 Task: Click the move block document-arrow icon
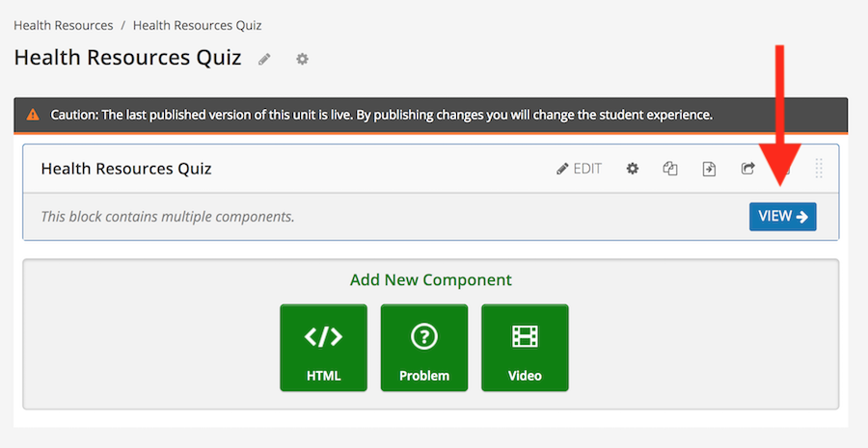pos(709,169)
